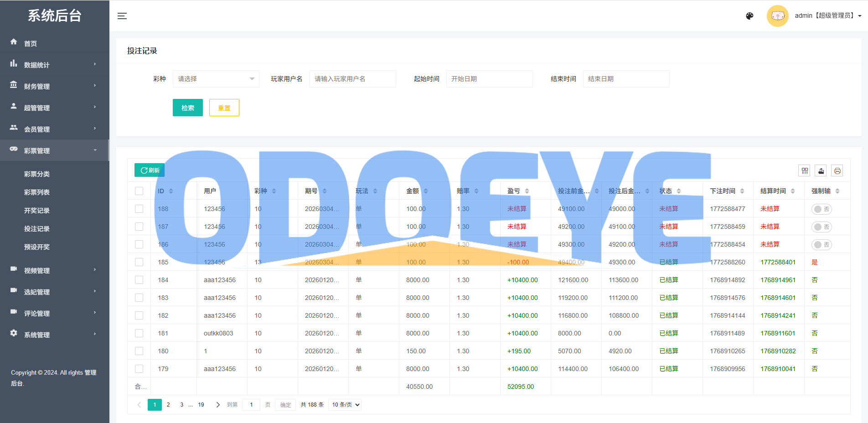
Task: Refresh the table with 刷新 button
Action: (x=150, y=170)
